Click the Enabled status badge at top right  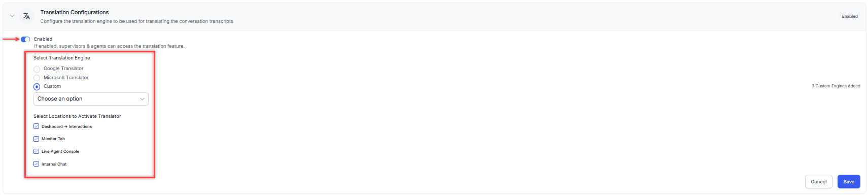click(850, 16)
